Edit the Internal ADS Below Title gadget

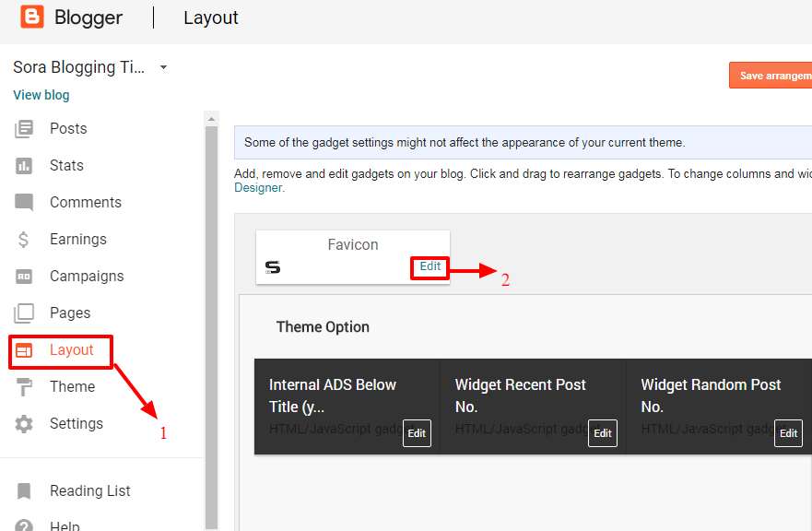(417, 433)
